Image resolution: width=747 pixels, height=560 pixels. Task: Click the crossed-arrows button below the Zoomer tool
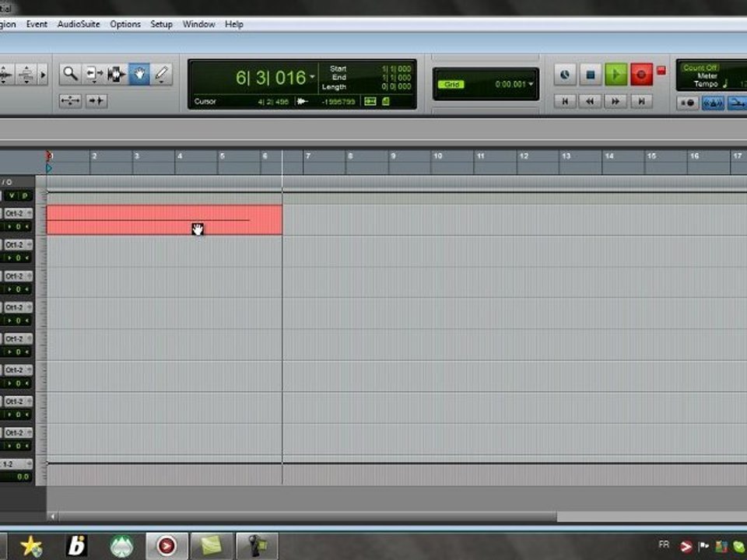pos(71,101)
